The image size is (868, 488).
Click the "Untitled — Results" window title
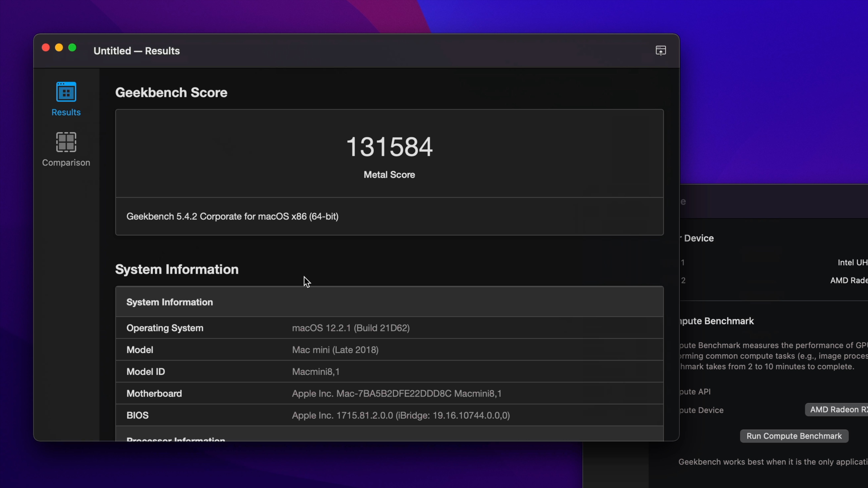(137, 51)
